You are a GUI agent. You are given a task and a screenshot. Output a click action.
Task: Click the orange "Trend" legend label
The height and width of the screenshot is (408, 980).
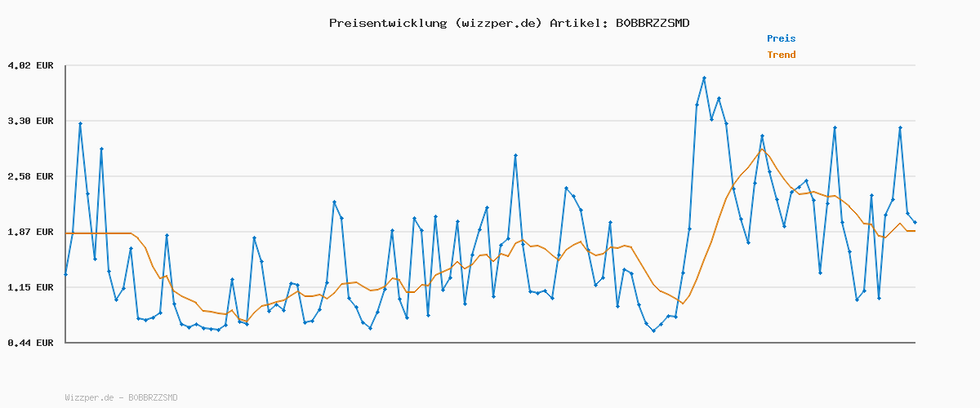(781, 55)
